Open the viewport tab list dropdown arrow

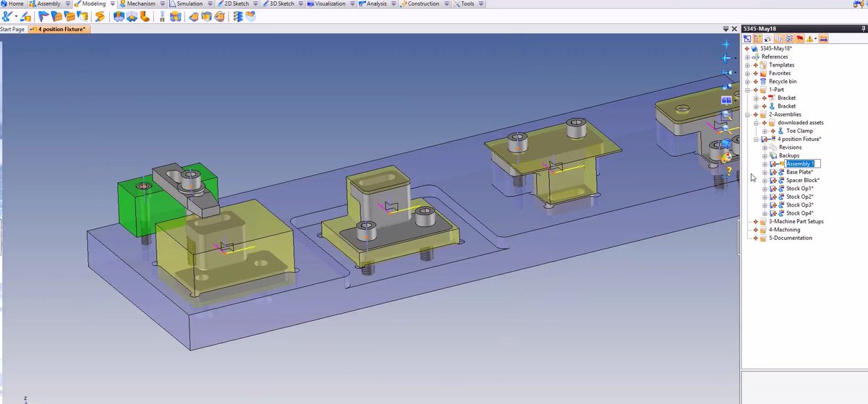click(x=726, y=29)
